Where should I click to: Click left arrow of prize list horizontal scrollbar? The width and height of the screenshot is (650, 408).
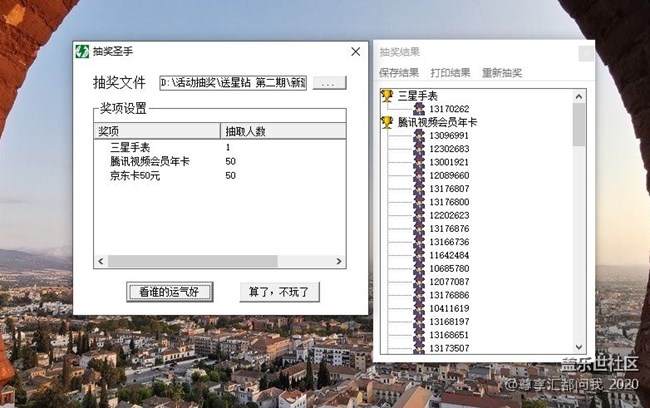101,261
